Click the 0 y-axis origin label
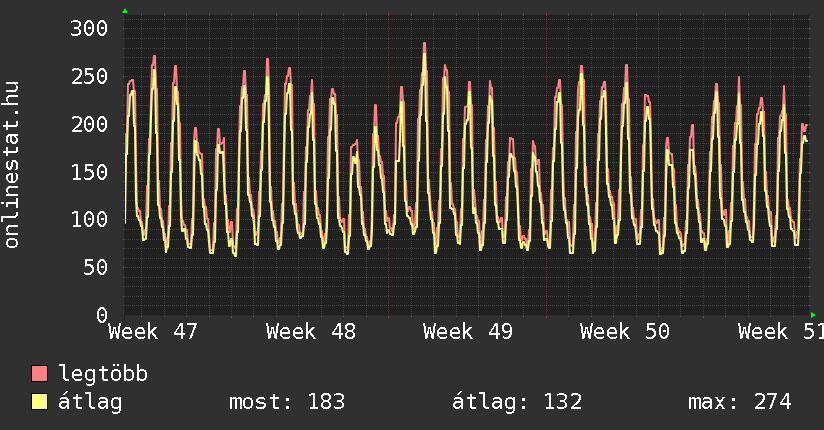The width and height of the screenshot is (824, 430). coord(101,315)
